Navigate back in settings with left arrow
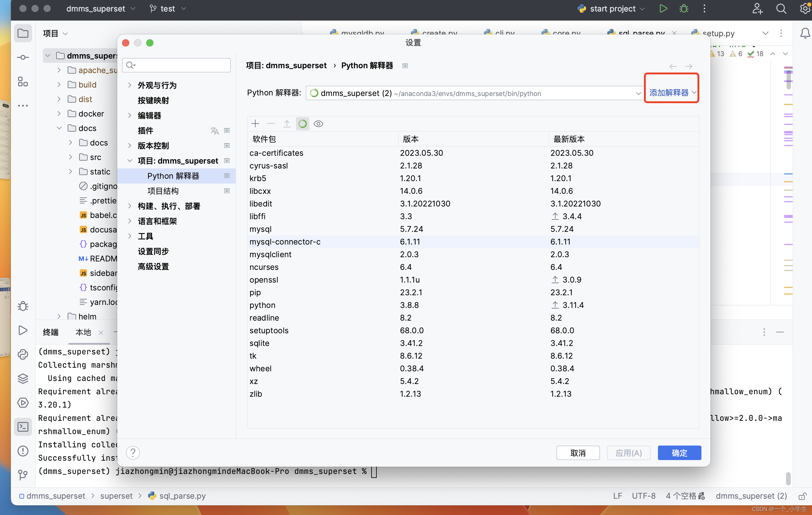This screenshot has height=515, width=812. pos(673,66)
